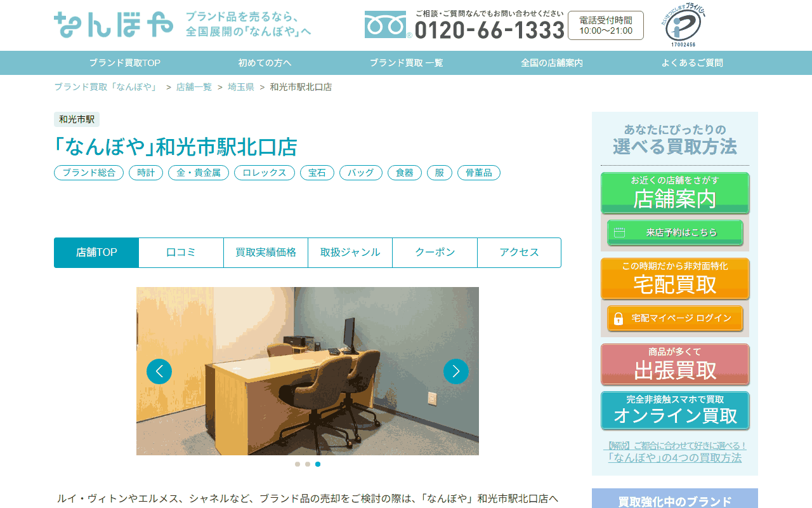Click the 宝石 tag
812x508 pixels.
click(x=317, y=173)
